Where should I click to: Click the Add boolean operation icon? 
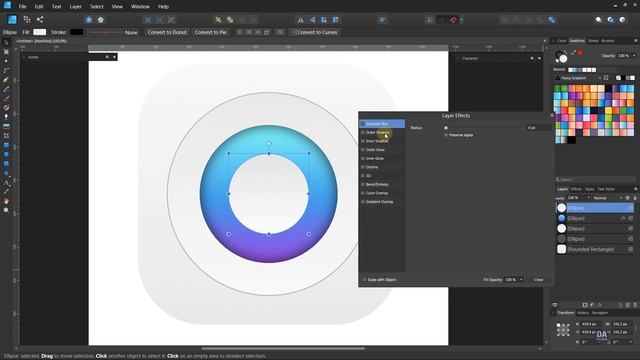tap(505, 20)
